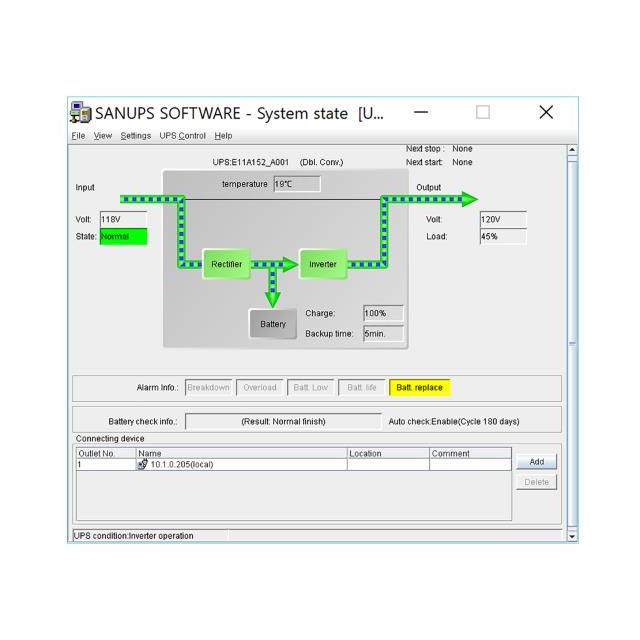The width and height of the screenshot is (640, 640).
Task: Click the Next stop label
Action: (x=424, y=149)
